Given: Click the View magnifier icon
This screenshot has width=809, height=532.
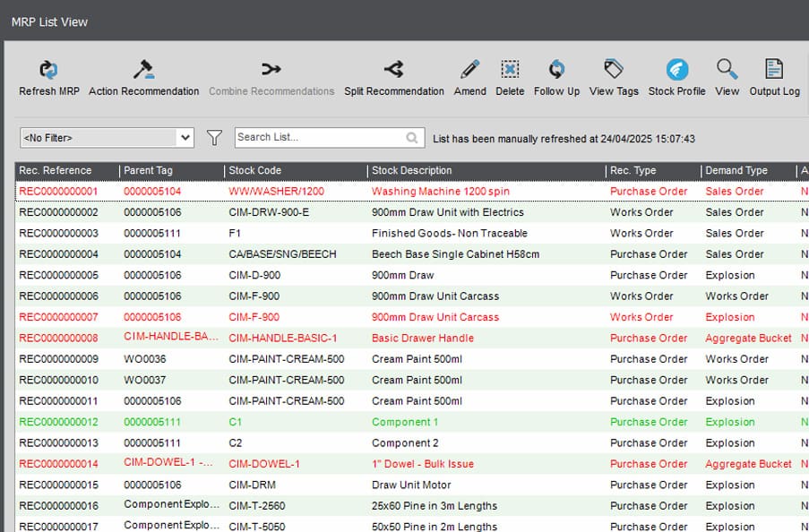Looking at the screenshot, I should (727, 69).
